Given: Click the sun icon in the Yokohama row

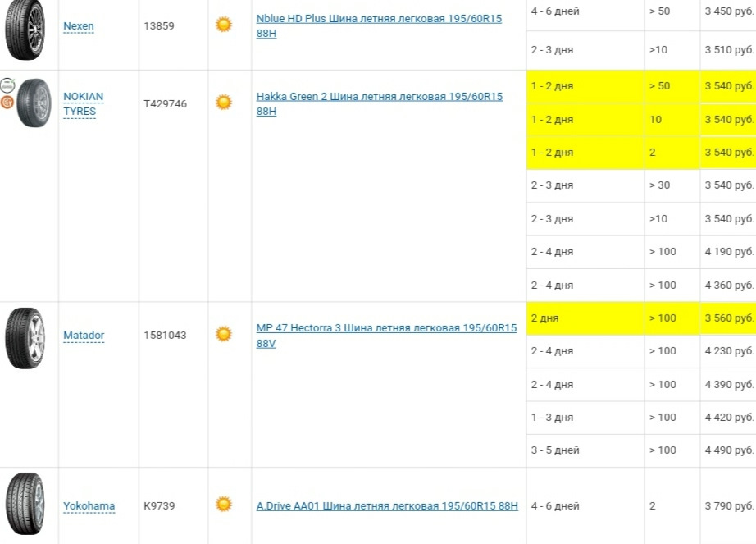Looking at the screenshot, I should point(223,505).
